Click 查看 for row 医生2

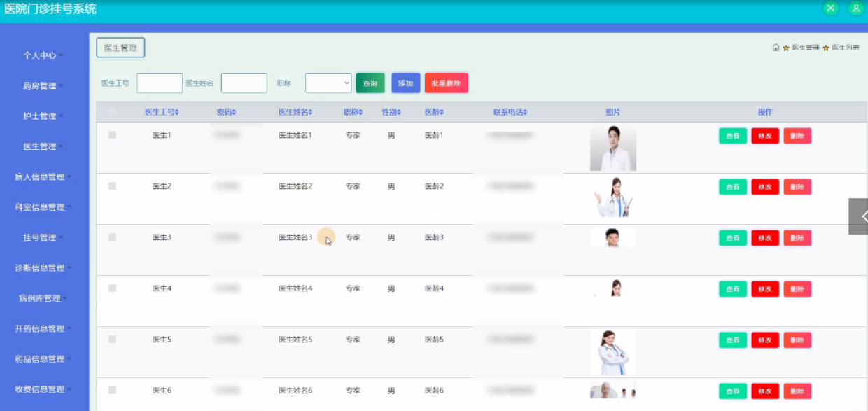coord(733,187)
